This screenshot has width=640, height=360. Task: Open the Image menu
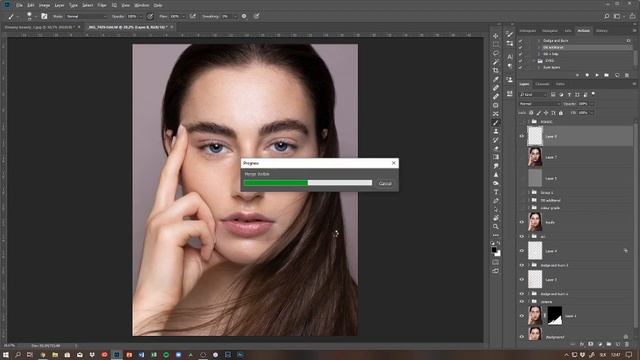pyautogui.click(x=44, y=5)
